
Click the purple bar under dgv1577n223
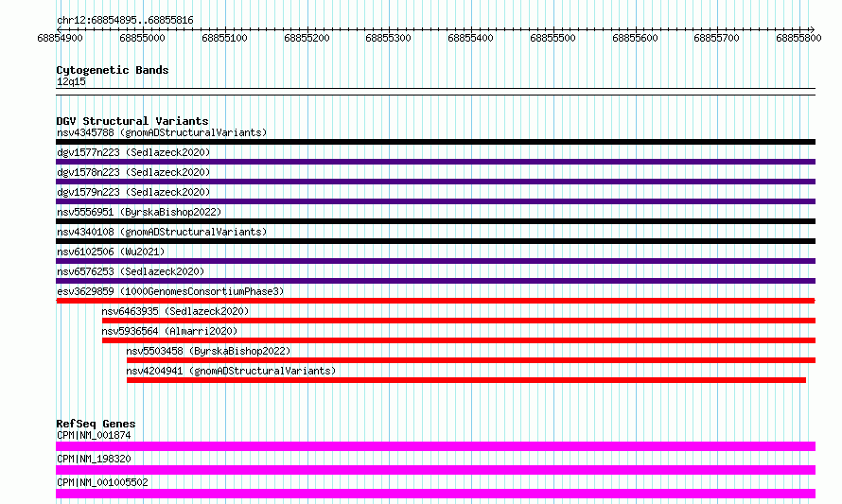click(435, 162)
